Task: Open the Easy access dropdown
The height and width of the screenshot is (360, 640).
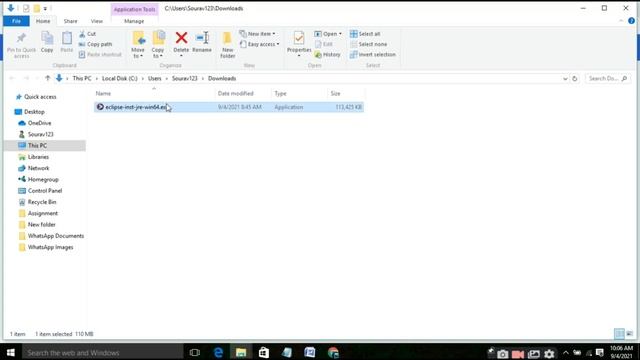Action: coord(260,44)
